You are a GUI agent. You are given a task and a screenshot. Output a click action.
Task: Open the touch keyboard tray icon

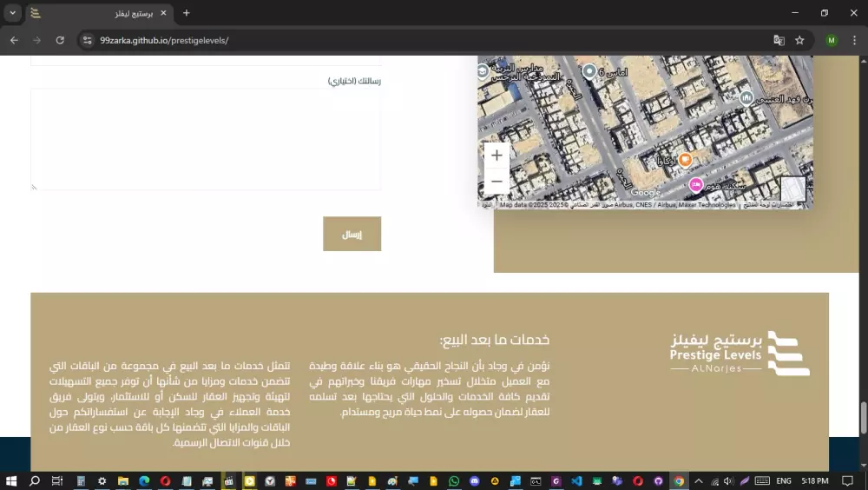click(x=762, y=481)
